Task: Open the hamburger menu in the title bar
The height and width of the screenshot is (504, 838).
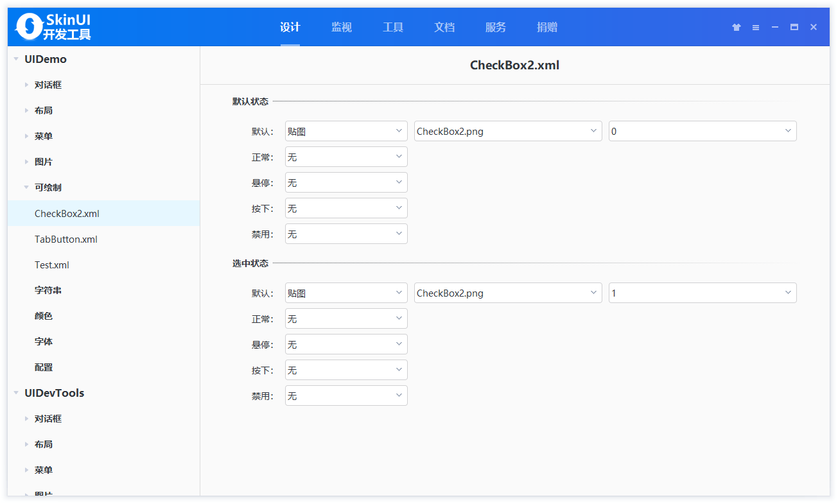Action: (756, 27)
